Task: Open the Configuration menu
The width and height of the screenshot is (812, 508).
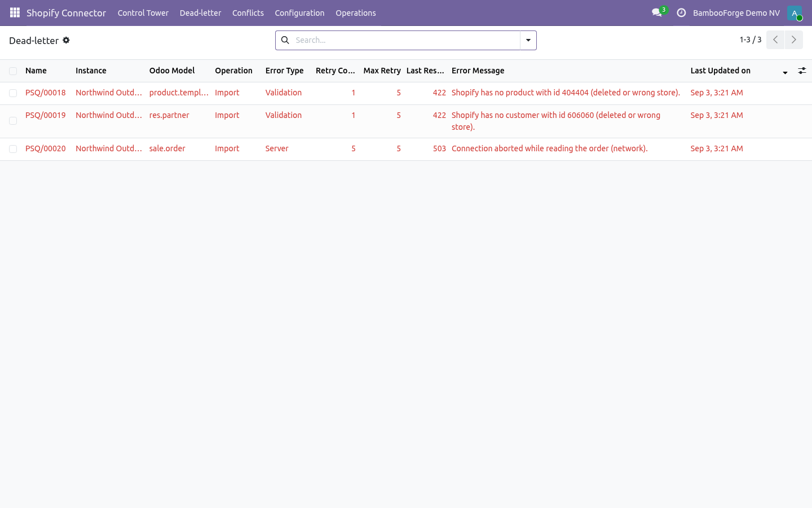Action: pos(299,13)
